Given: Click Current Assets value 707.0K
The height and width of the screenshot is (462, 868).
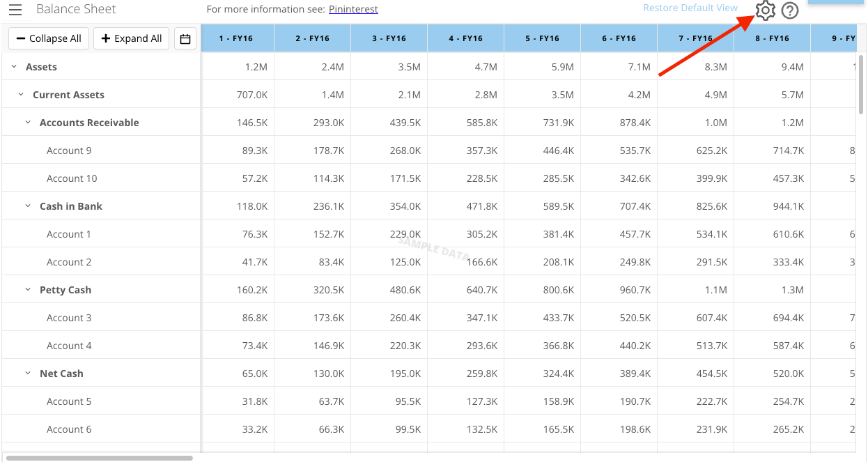Looking at the screenshot, I should click(x=252, y=95).
